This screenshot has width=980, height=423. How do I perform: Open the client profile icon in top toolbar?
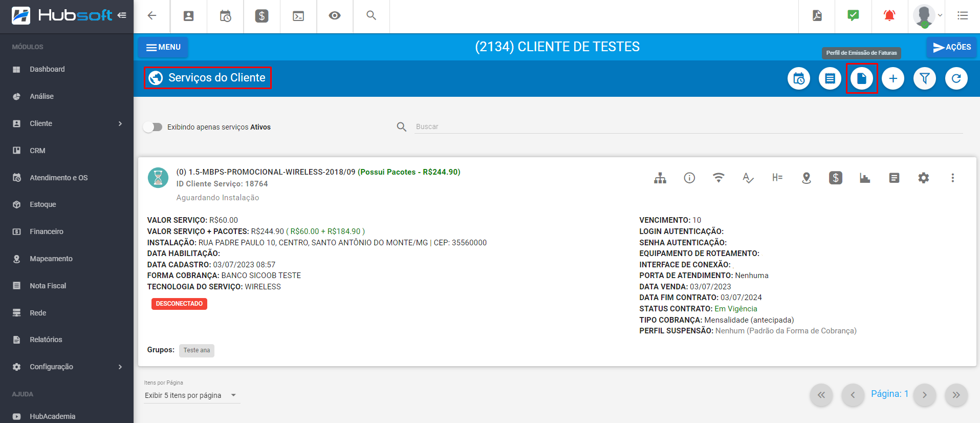(x=189, y=16)
